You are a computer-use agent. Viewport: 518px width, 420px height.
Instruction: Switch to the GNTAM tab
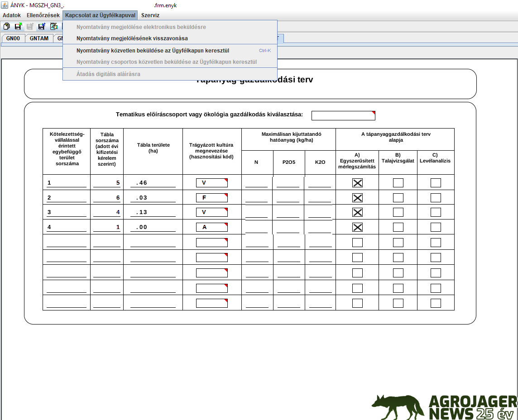click(x=39, y=38)
